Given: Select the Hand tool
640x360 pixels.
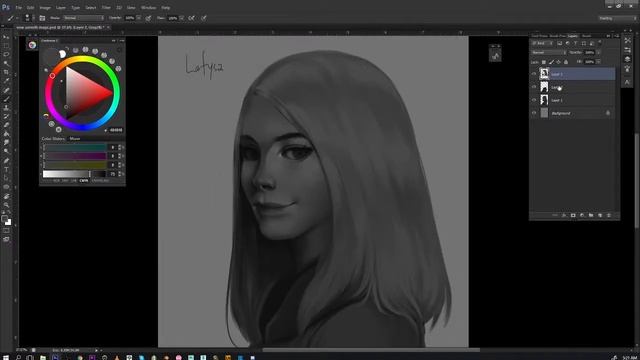Looking at the screenshot, I should [x=6, y=196].
